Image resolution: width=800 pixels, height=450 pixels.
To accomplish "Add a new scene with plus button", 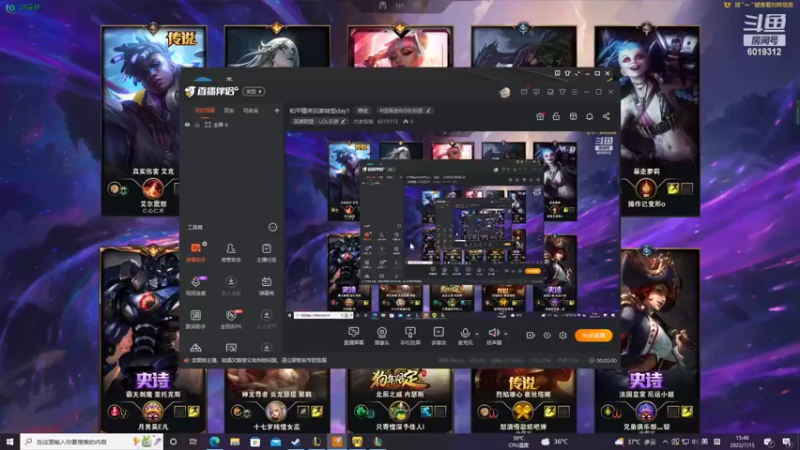I will [277, 110].
